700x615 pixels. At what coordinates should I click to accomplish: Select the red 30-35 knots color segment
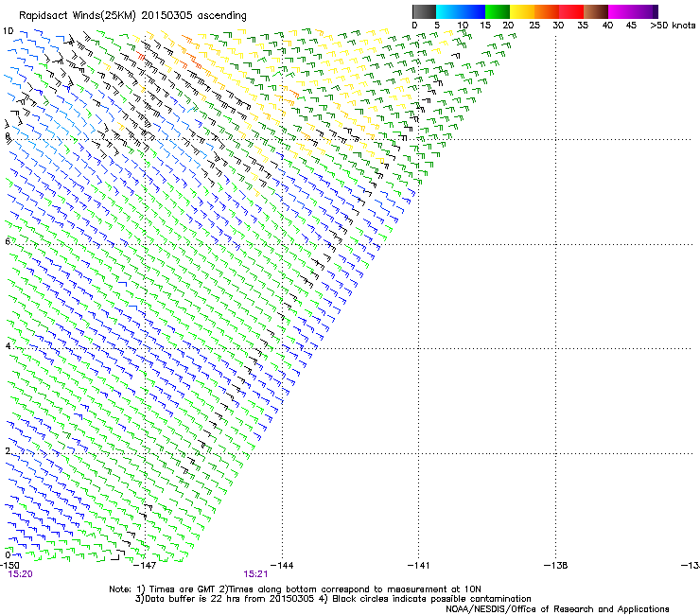click(x=571, y=11)
